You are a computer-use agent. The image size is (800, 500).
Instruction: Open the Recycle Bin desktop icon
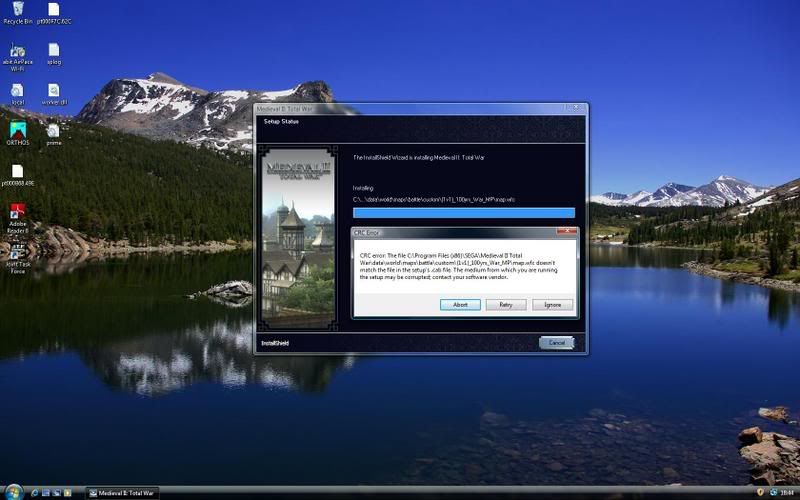pos(18,13)
